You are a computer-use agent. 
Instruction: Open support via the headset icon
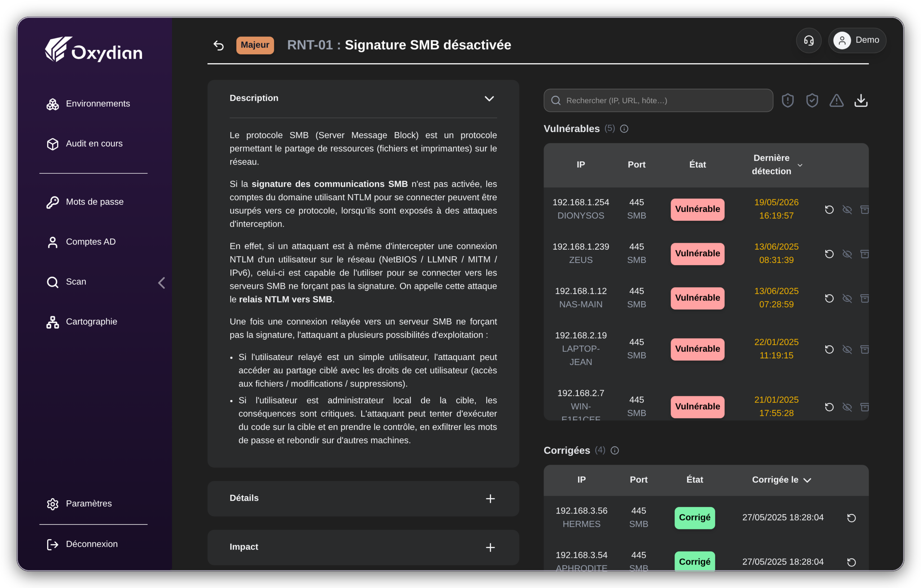click(x=808, y=40)
